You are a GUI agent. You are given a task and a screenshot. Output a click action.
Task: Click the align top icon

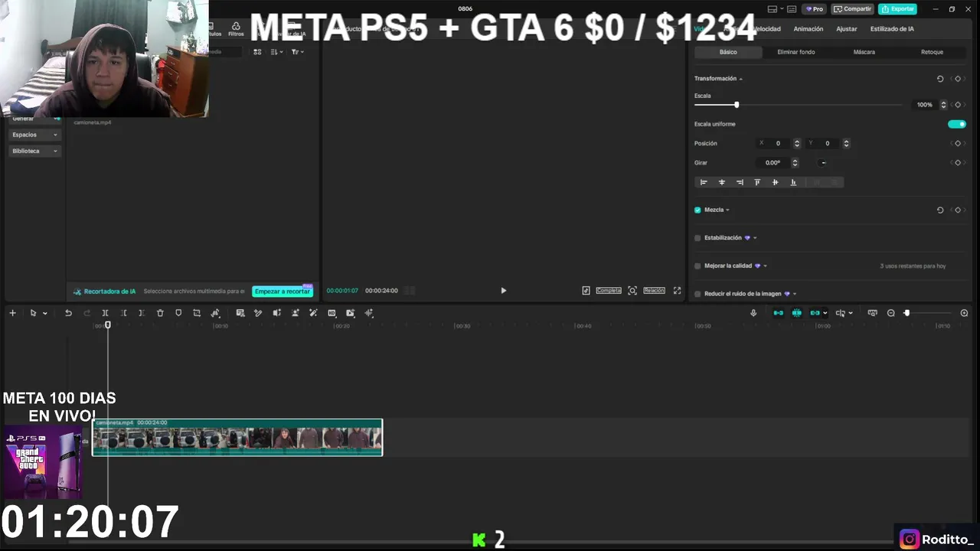click(757, 182)
